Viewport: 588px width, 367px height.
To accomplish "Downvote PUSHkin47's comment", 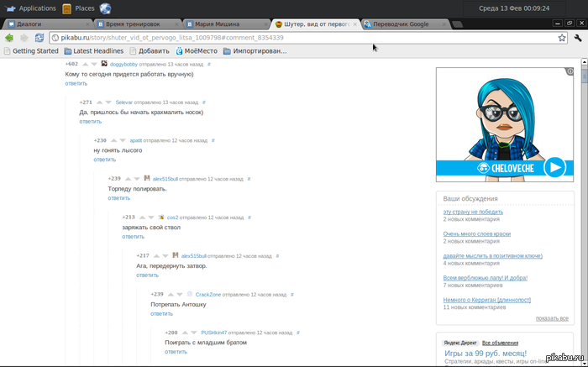I will [x=194, y=333].
